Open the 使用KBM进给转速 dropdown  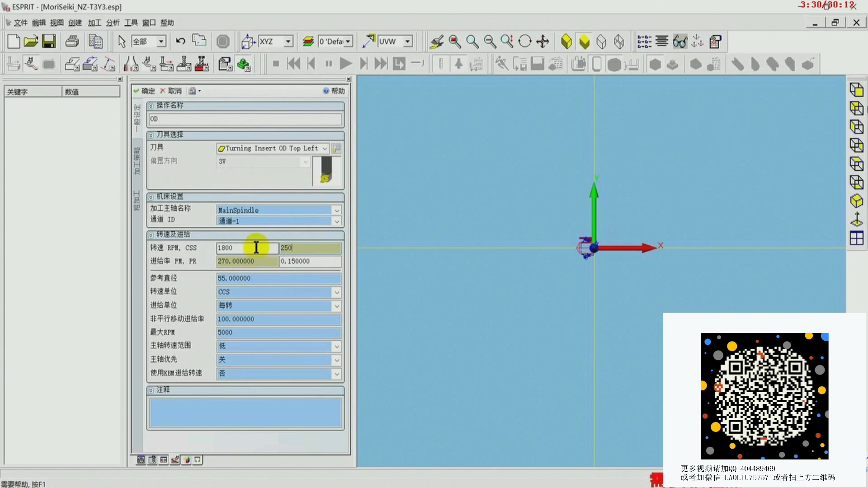337,374
